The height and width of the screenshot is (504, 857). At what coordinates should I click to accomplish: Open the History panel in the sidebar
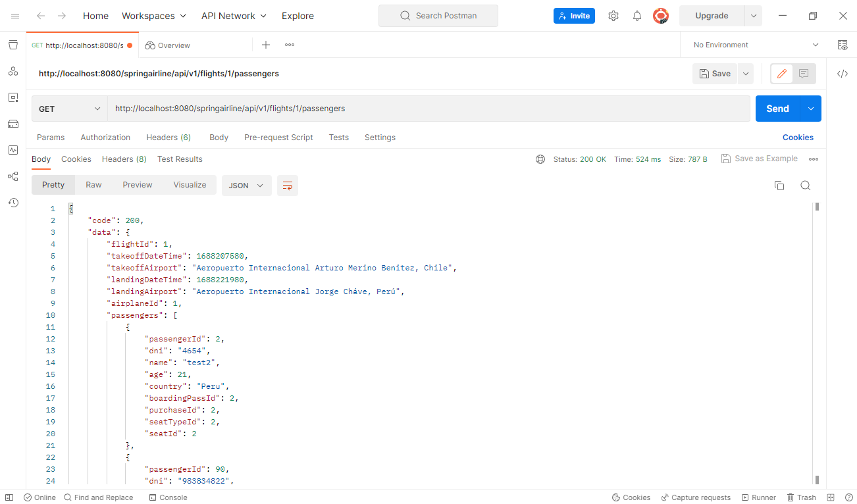[13, 203]
